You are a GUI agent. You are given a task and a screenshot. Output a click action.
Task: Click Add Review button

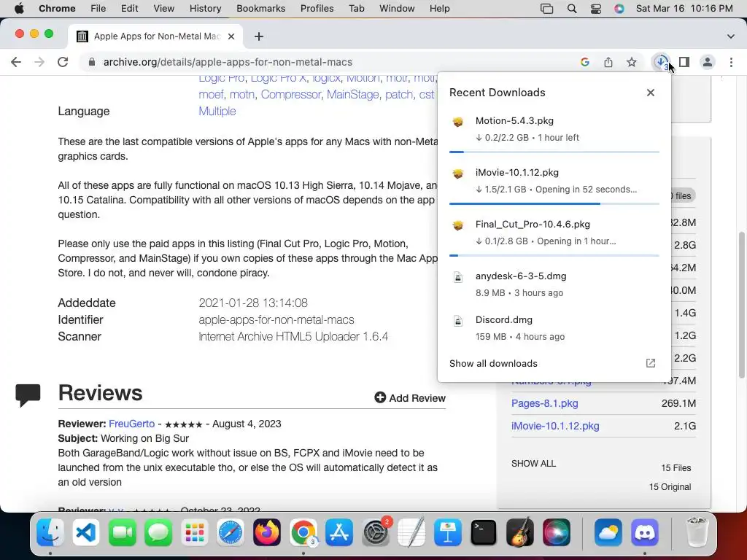410,397
